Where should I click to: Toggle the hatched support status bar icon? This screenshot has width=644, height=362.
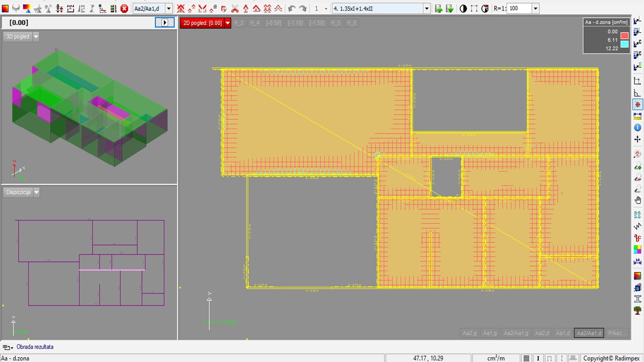(x=573, y=358)
